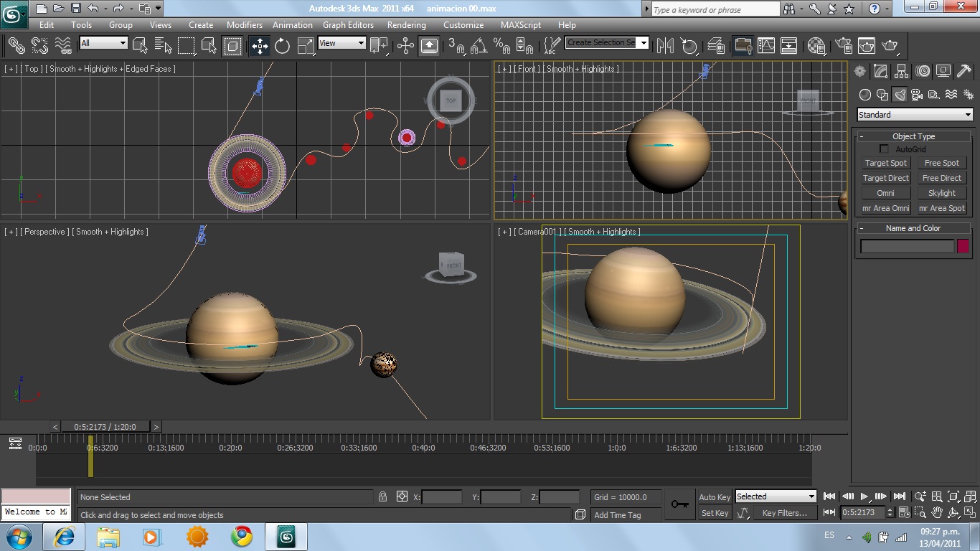The height and width of the screenshot is (551, 980).
Task: Click the Mirror tool icon
Action: point(665,46)
